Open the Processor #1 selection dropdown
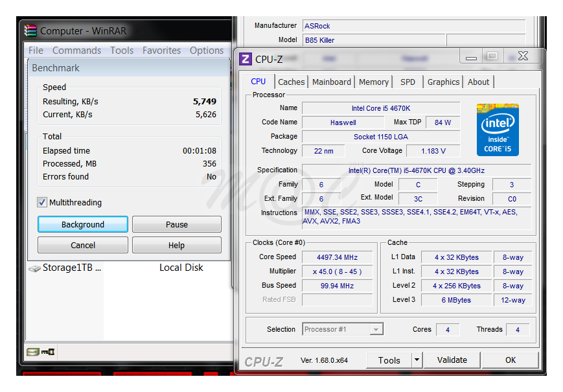This screenshot has width=563, height=392. (x=376, y=329)
